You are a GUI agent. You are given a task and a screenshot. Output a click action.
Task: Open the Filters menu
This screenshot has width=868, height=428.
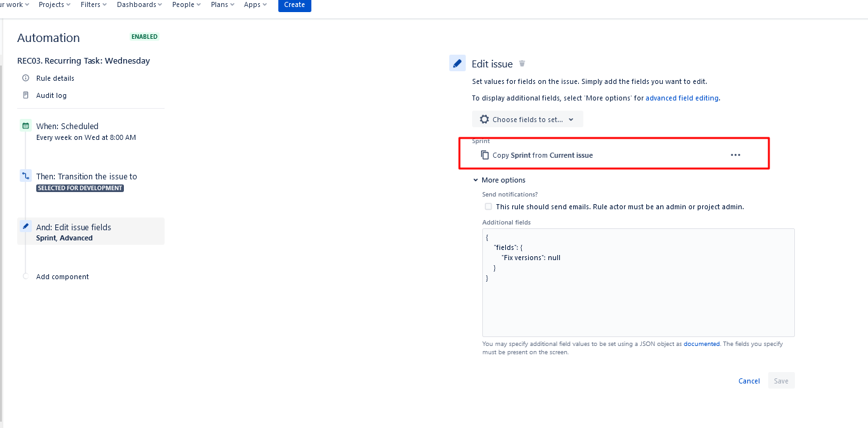(x=93, y=4)
